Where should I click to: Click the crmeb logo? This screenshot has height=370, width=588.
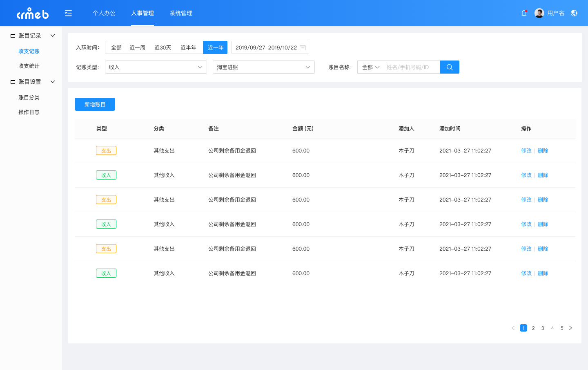(x=33, y=13)
